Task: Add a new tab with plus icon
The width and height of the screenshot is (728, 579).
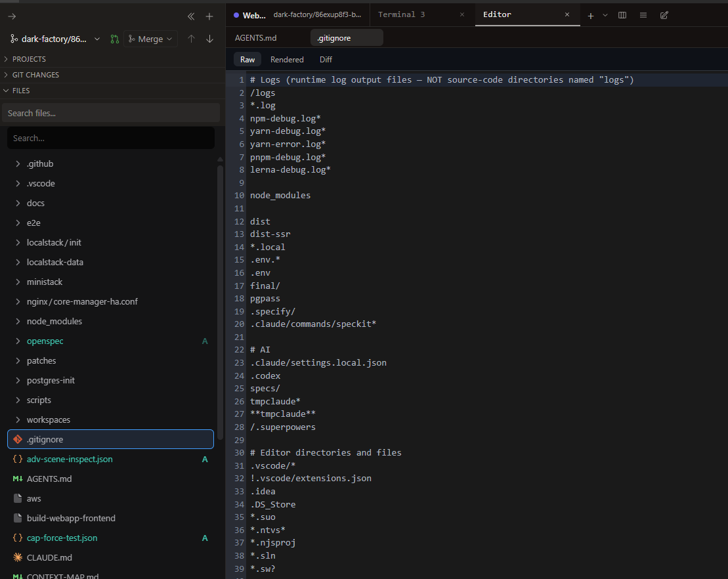Action: pyautogui.click(x=591, y=15)
